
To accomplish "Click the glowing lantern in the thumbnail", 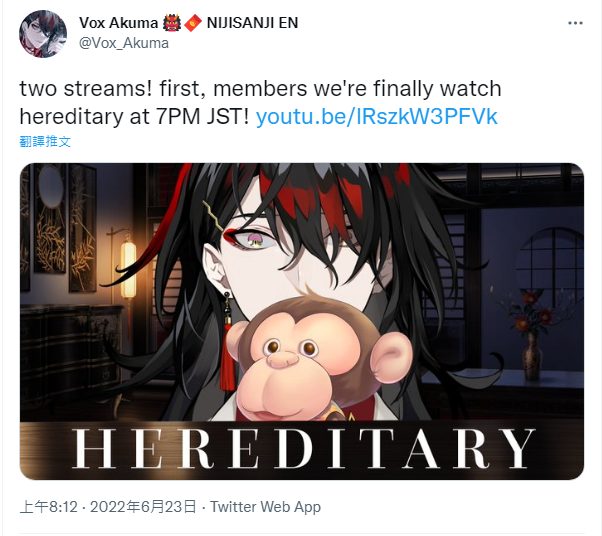I will pyautogui.click(x=129, y=270).
